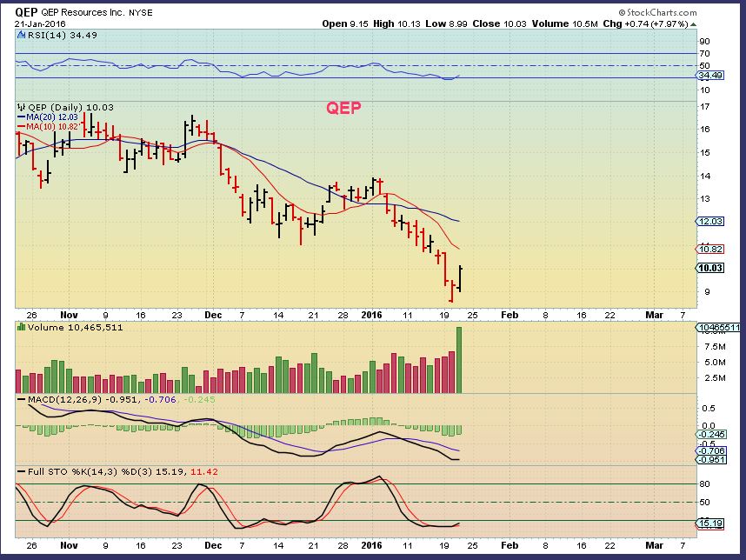Click the 10465511 volume tag on axis
This screenshot has width=746, height=560.
[x=718, y=327]
